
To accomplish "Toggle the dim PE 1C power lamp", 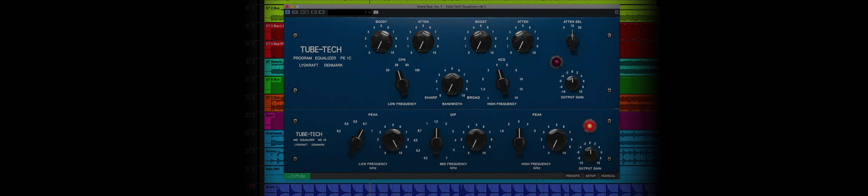I will (556, 62).
